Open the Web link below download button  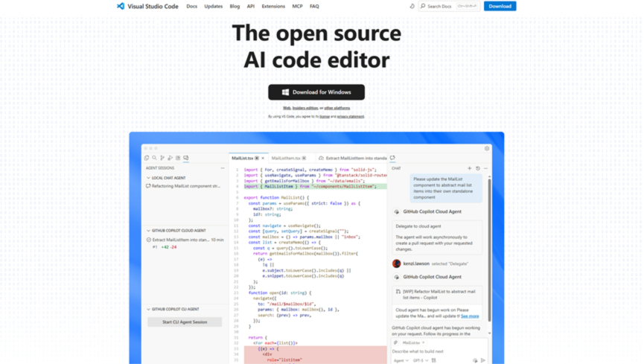point(287,108)
